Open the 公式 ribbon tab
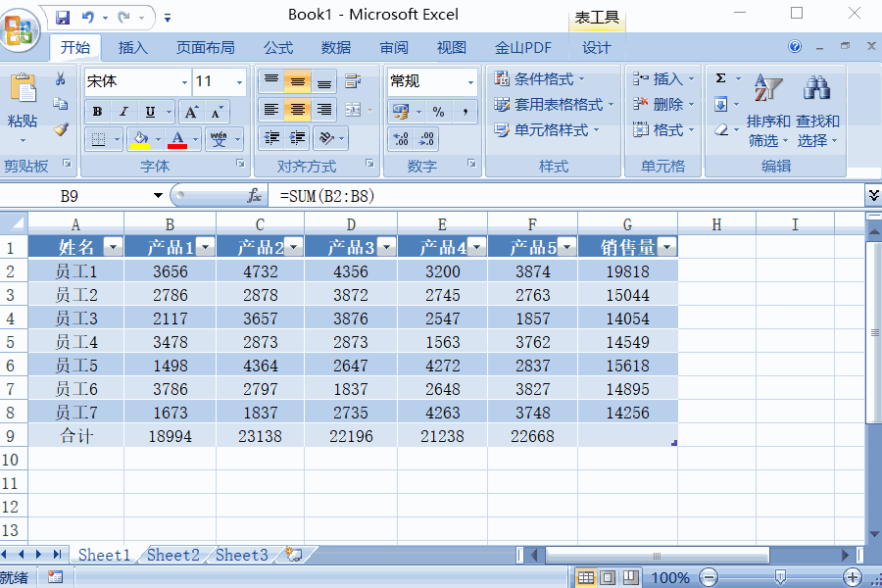 pyautogui.click(x=278, y=48)
